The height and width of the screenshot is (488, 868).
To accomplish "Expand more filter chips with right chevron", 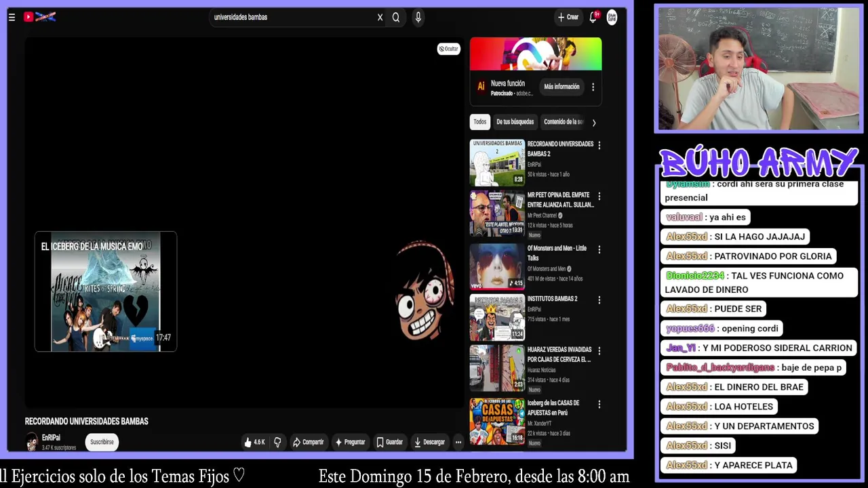I will coord(594,123).
